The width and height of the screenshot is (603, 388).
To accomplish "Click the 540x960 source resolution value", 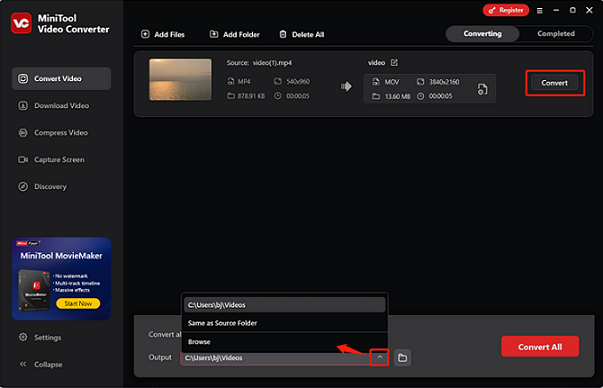I will click(x=298, y=82).
